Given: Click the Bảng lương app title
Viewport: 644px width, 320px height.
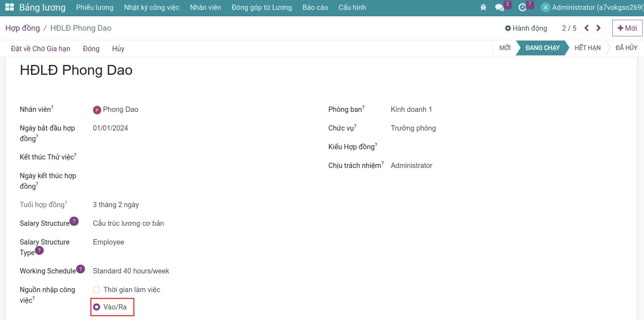Looking at the screenshot, I should [42, 7].
